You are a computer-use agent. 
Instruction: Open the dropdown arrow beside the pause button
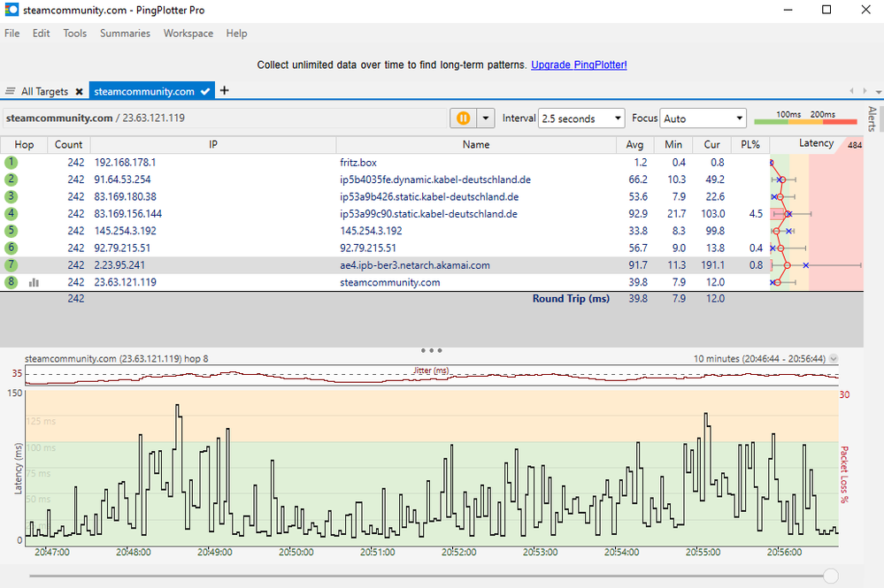[x=486, y=118]
